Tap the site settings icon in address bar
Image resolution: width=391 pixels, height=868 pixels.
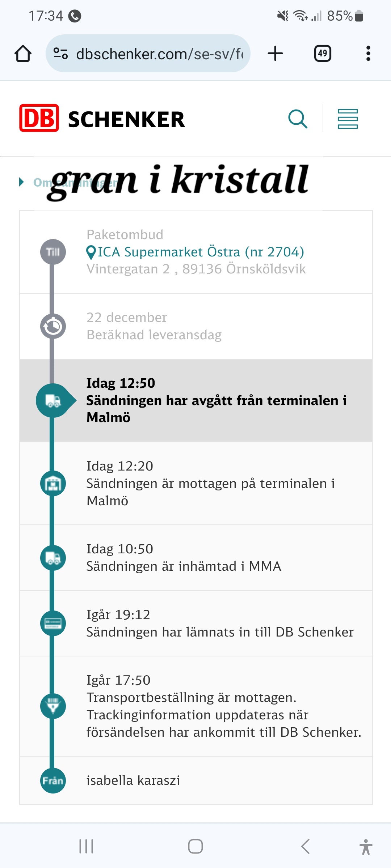click(x=60, y=54)
